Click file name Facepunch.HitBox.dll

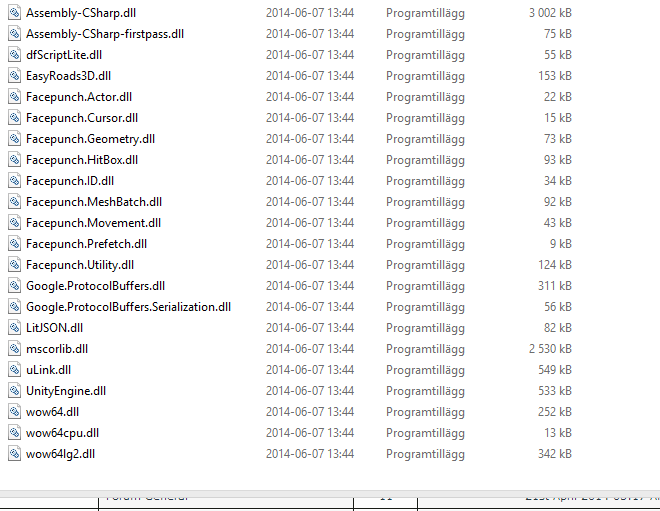(82, 160)
